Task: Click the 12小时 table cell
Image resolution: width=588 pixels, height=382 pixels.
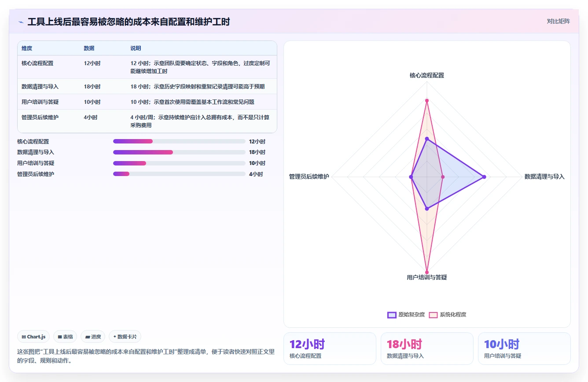Action: coord(92,63)
